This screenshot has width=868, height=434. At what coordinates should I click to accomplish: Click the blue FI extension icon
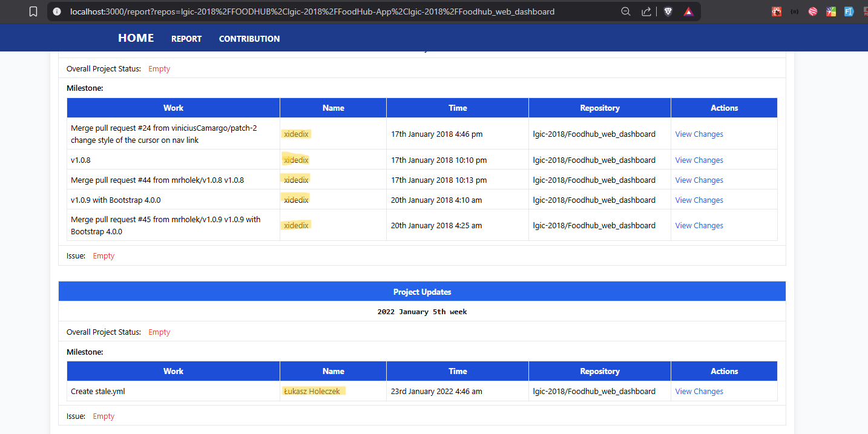tap(849, 12)
